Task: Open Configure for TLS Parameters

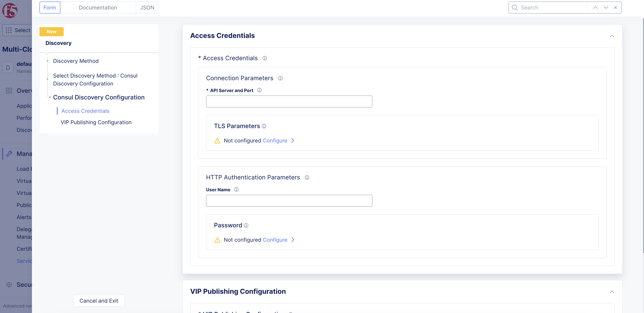Action: tap(275, 141)
